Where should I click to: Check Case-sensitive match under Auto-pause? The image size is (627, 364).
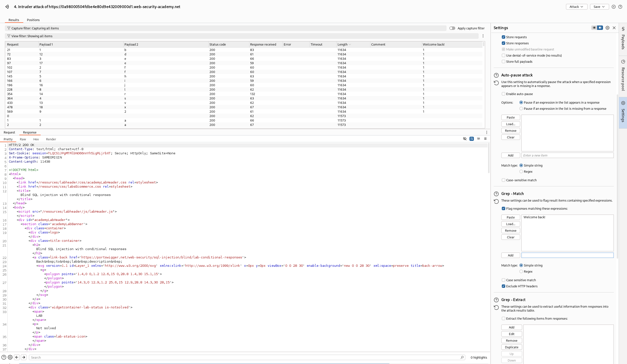coord(503,180)
